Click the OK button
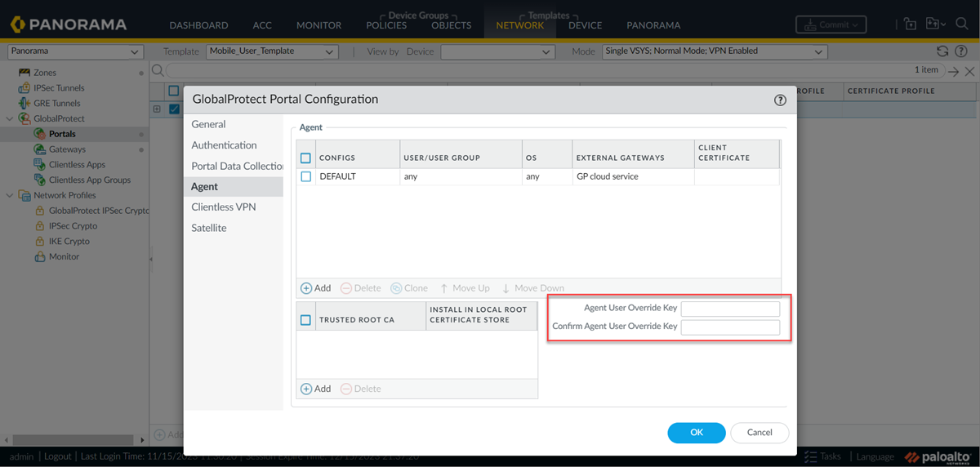This screenshot has height=467, width=980. [x=696, y=433]
